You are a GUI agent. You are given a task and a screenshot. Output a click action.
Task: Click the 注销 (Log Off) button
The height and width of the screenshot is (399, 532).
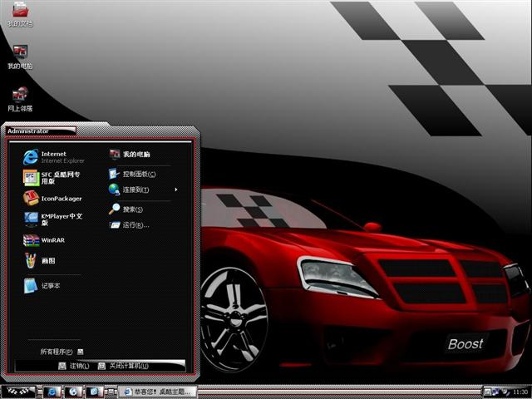74,366
